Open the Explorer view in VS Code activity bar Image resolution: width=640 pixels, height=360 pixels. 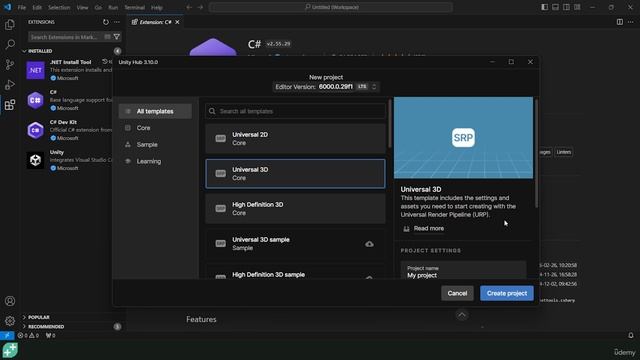(x=10, y=24)
